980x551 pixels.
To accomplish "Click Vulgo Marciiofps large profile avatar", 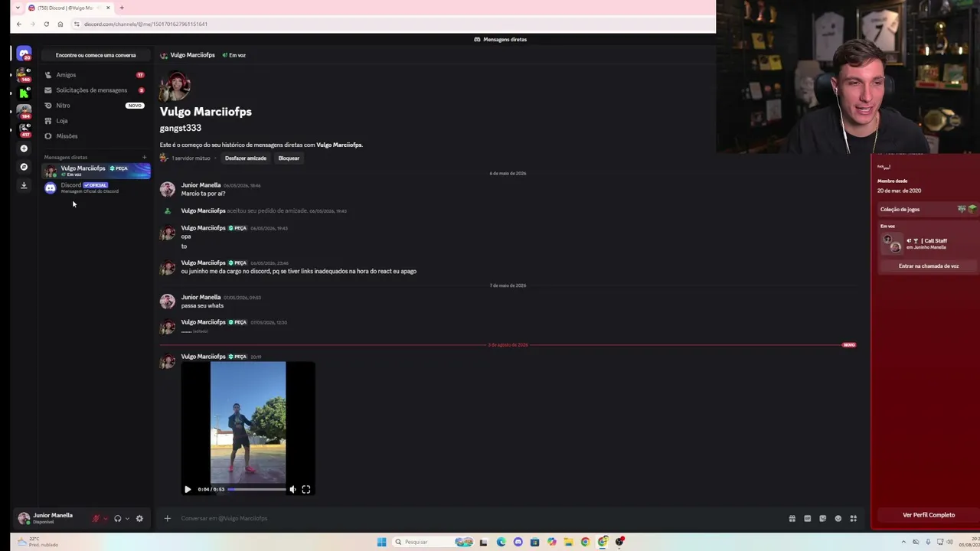I will point(175,86).
